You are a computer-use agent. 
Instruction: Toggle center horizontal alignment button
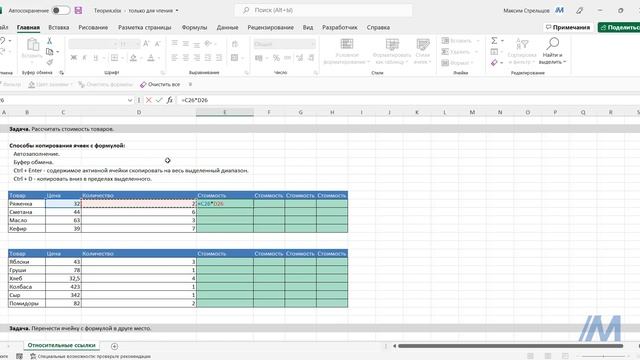click(185, 58)
